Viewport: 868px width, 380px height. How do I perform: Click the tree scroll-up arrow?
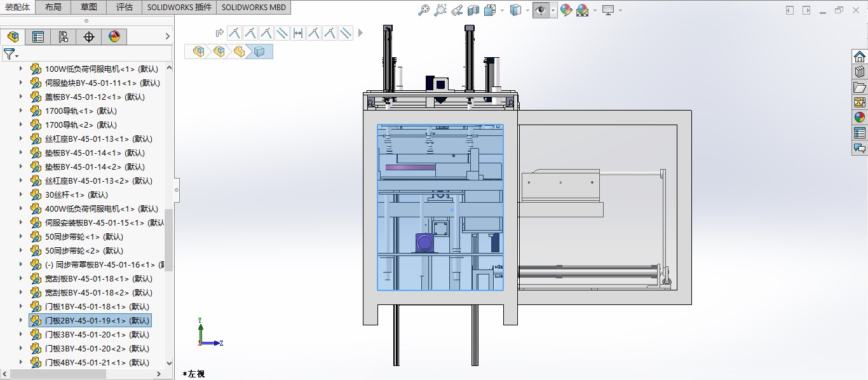click(169, 68)
